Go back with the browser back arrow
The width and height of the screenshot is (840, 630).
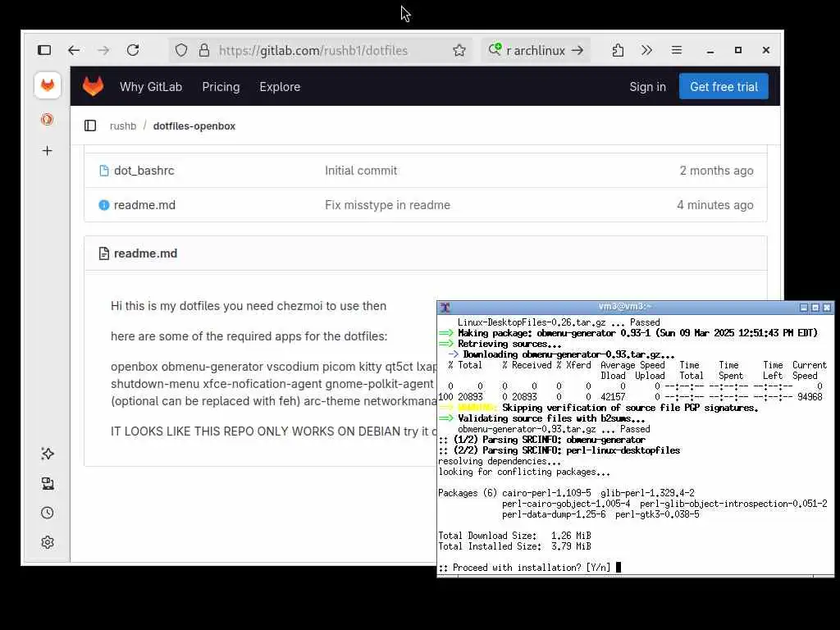coord(74,50)
